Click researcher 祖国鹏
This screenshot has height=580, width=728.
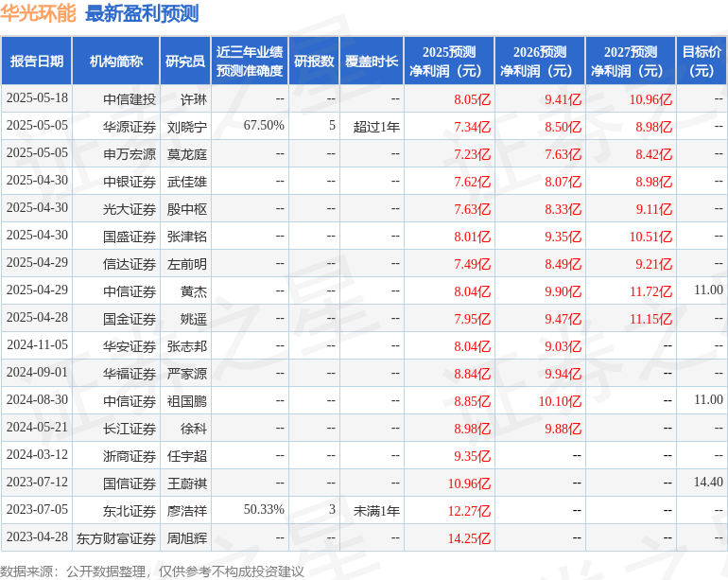click(187, 400)
